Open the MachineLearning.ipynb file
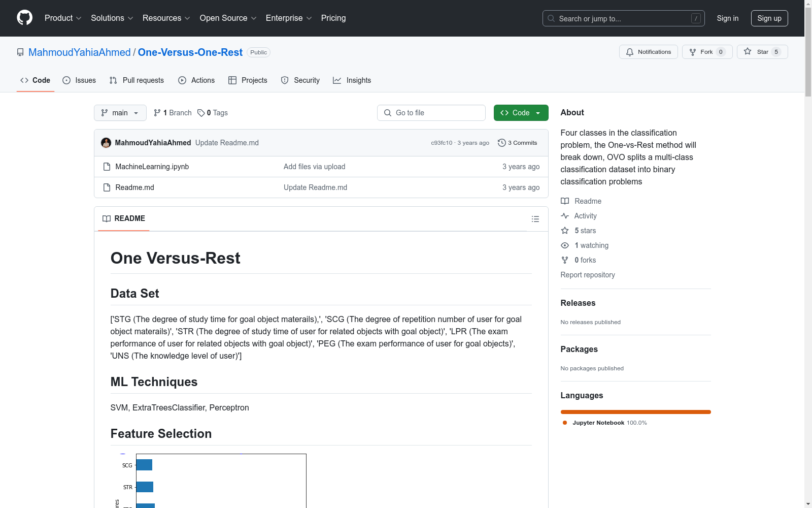 [152, 167]
